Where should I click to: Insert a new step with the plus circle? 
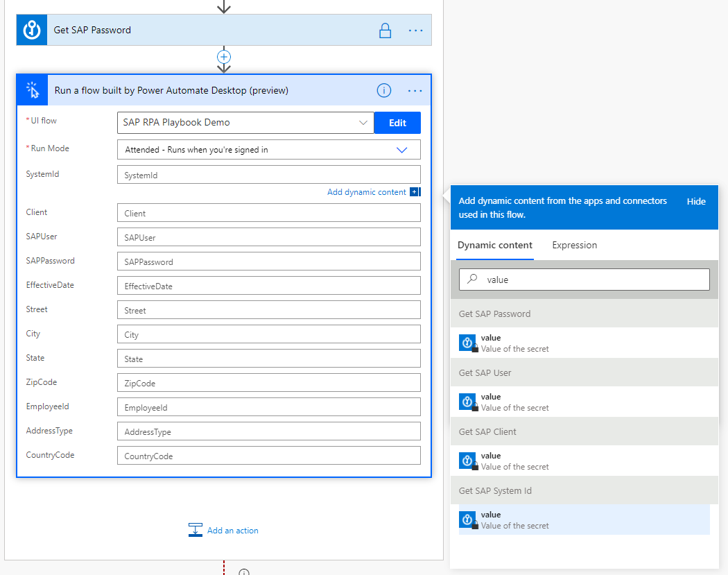224,57
